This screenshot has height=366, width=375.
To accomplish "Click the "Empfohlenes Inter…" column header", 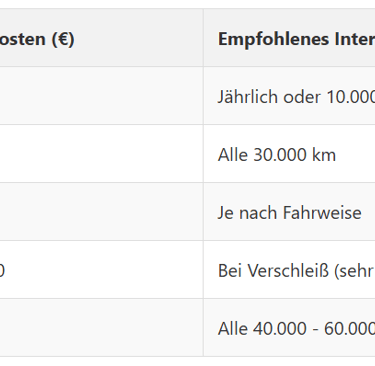I will click(x=289, y=38).
